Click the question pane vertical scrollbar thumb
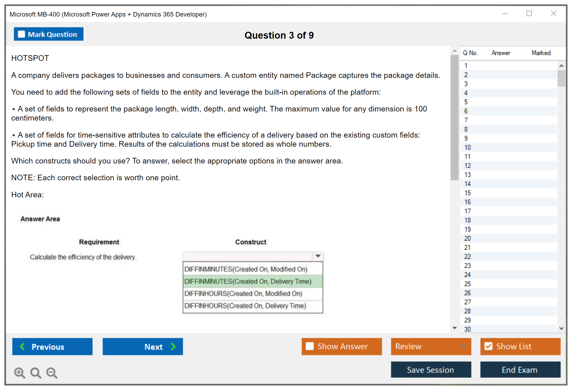 [x=454, y=117]
